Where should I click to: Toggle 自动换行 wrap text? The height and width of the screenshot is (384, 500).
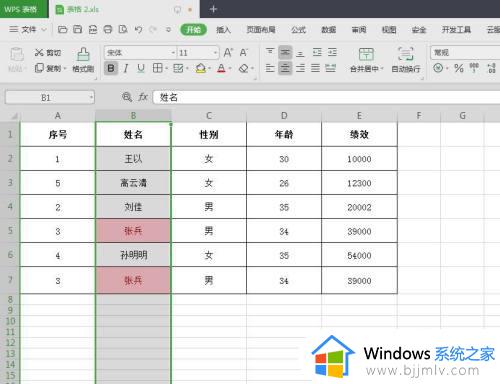tap(406, 60)
